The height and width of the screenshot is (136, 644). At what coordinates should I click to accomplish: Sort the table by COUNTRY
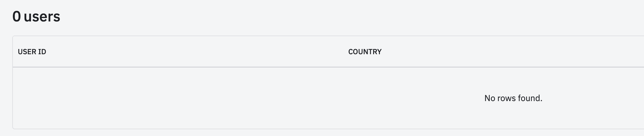click(365, 52)
